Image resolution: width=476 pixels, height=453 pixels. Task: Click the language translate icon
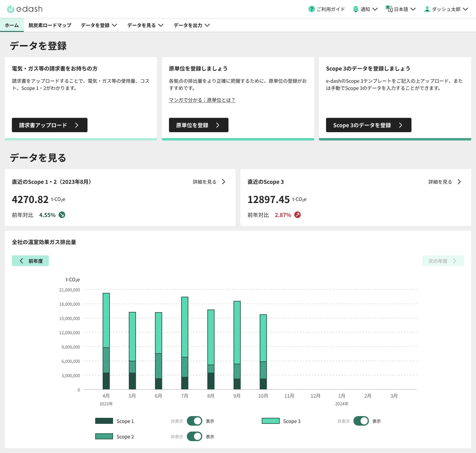tap(389, 9)
